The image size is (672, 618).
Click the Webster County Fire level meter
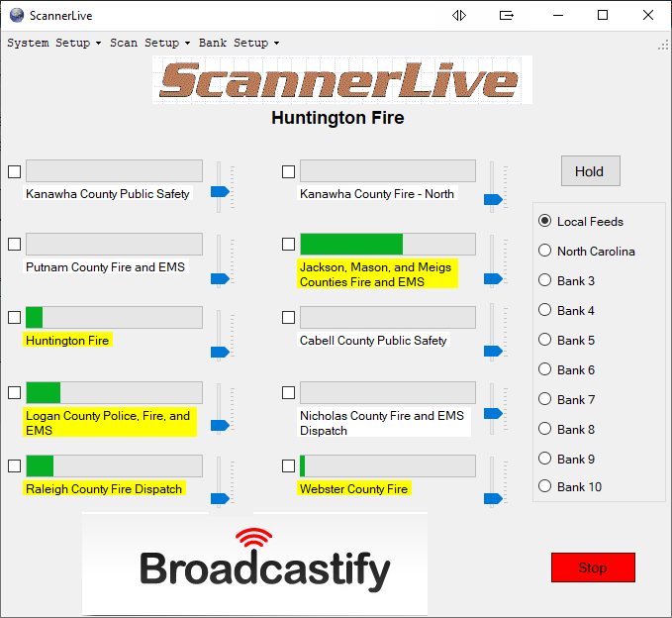388,465
